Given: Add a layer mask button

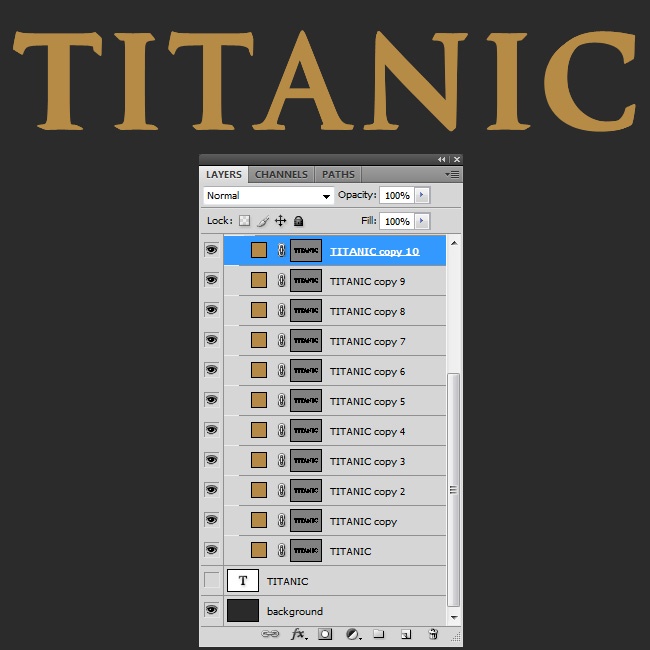Looking at the screenshot, I should pyautogui.click(x=325, y=634).
